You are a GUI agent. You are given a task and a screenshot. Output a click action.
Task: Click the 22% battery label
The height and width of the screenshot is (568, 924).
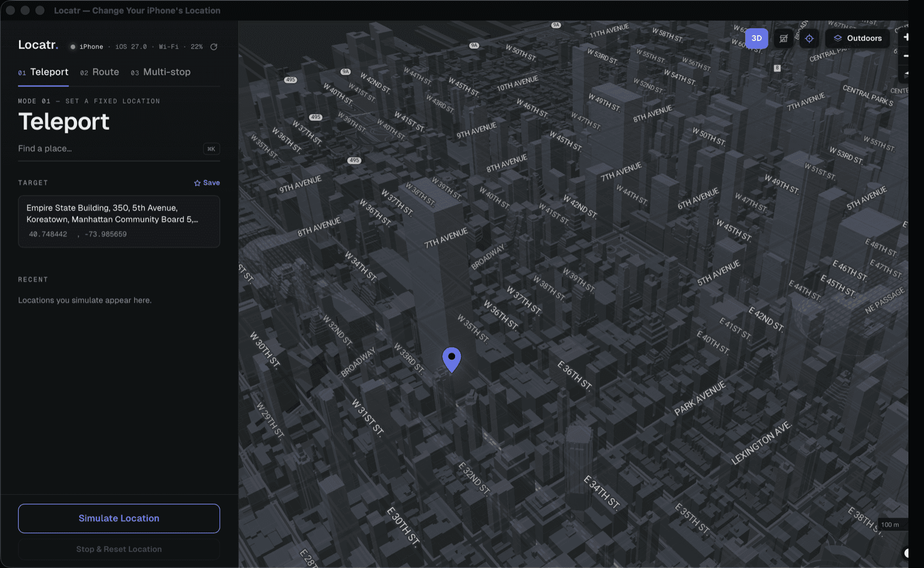(197, 47)
